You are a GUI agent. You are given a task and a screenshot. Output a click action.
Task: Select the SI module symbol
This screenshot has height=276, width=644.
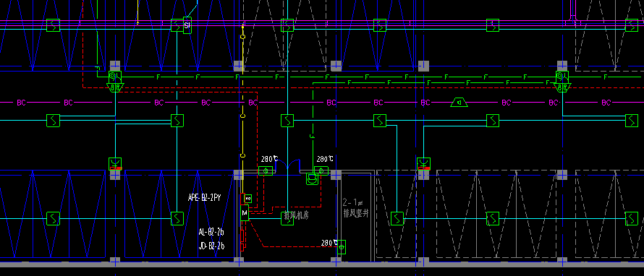coord(187,25)
